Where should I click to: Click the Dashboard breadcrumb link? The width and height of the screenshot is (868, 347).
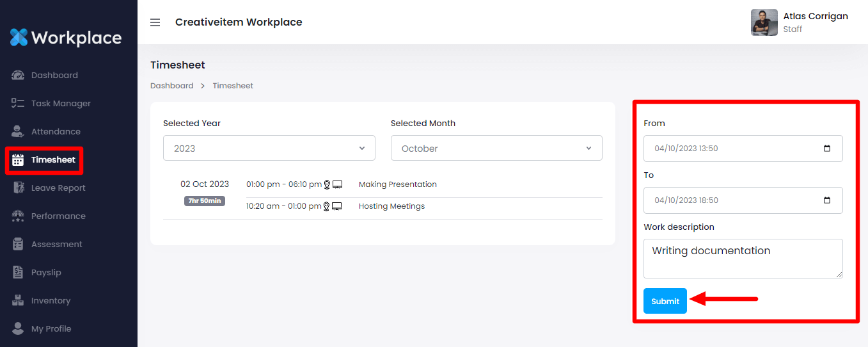click(x=171, y=86)
